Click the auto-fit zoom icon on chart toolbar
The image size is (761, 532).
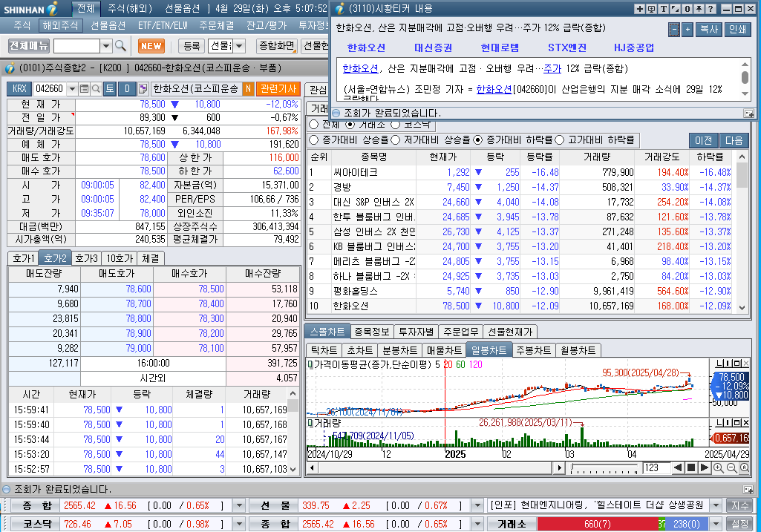tap(744, 468)
